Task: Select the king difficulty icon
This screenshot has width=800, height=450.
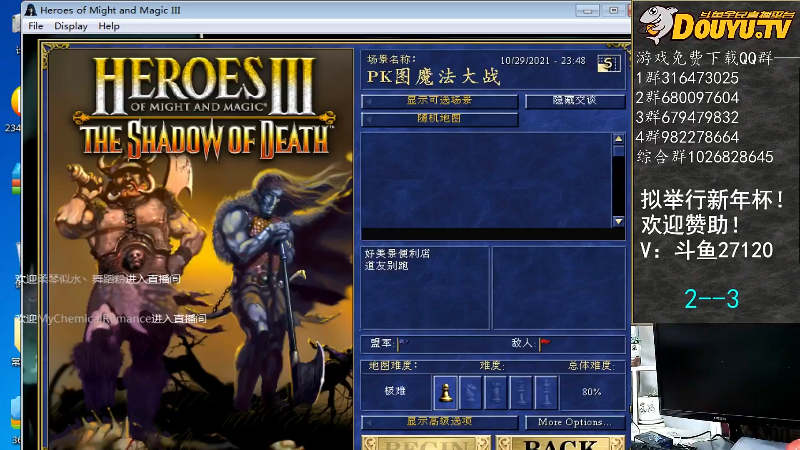Action: pyautogui.click(x=546, y=392)
